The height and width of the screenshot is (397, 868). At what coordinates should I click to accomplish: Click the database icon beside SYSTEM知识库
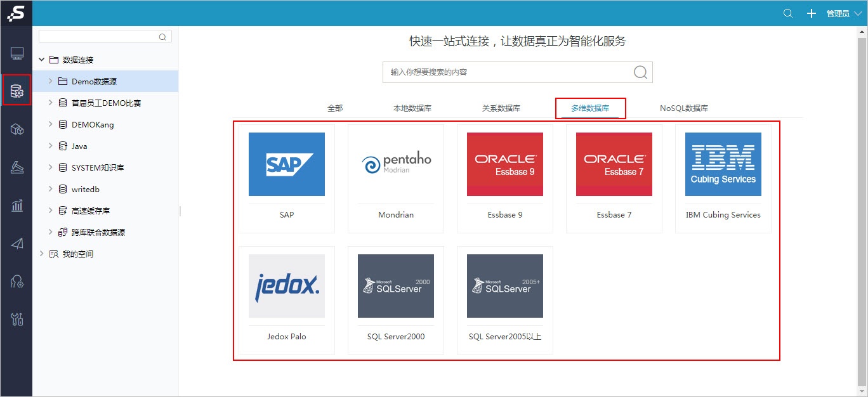point(63,167)
